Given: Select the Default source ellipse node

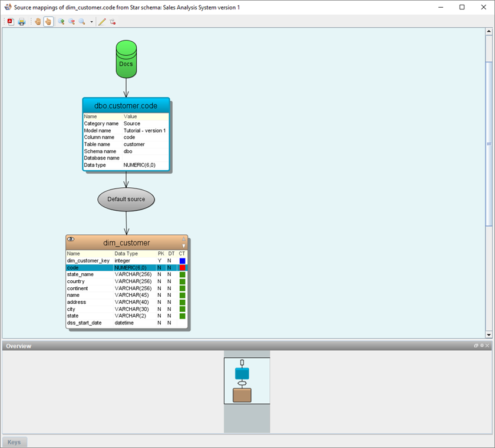Looking at the screenshot, I should pyautogui.click(x=126, y=199).
